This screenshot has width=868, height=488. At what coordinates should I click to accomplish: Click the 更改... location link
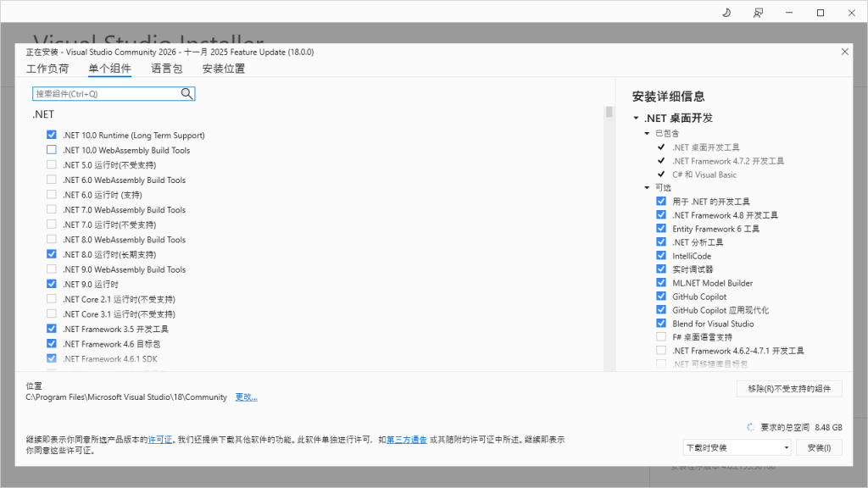click(x=246, y=397)
